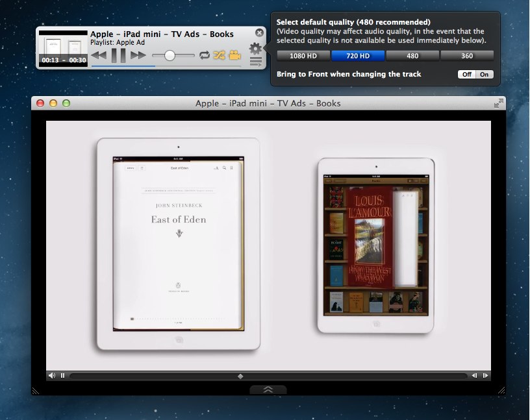Toggle shuffle mode in mini player
Viewport: 530px width, 420px height.
[219, 55]
